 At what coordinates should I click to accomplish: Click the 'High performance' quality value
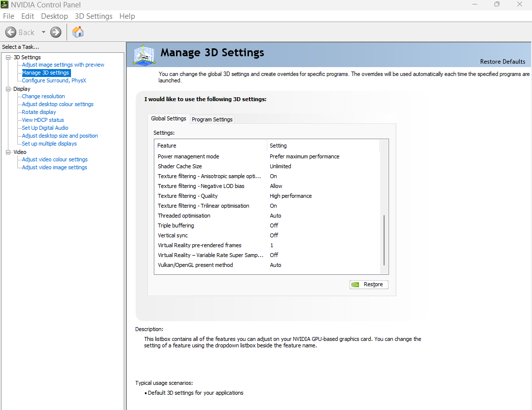[291, 196]
